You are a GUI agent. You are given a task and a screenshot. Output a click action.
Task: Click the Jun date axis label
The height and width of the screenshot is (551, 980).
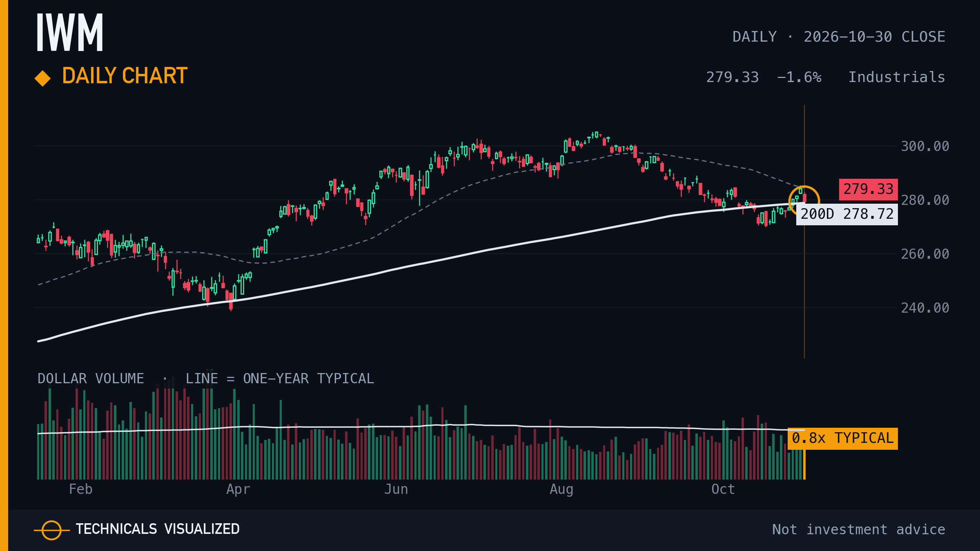point(396,489)
